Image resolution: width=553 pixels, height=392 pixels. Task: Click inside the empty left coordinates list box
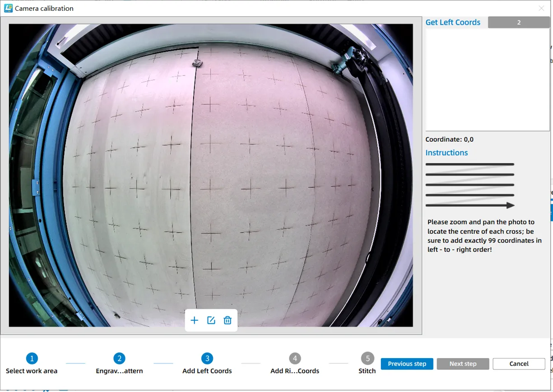click(487, 80)
